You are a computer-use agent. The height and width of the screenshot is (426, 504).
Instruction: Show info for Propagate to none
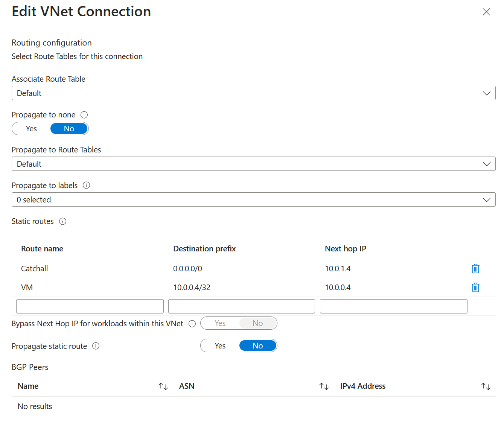tap(84, 115)
